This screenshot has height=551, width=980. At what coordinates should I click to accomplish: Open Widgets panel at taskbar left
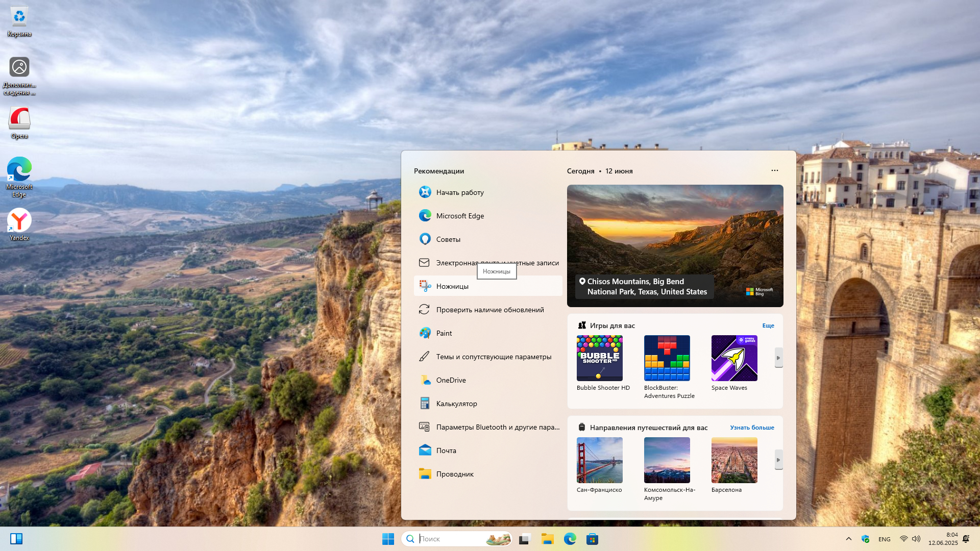pos(16,539)
